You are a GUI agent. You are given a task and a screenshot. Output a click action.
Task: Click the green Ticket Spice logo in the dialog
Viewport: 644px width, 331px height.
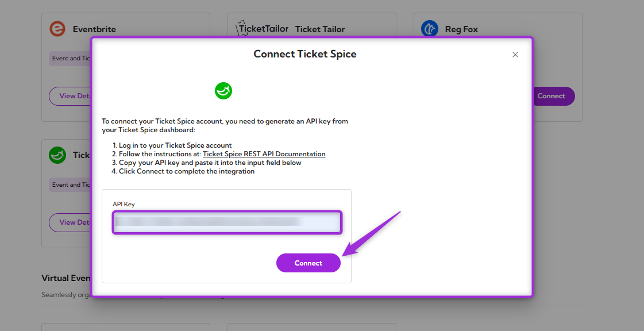[x=223, y=91]
